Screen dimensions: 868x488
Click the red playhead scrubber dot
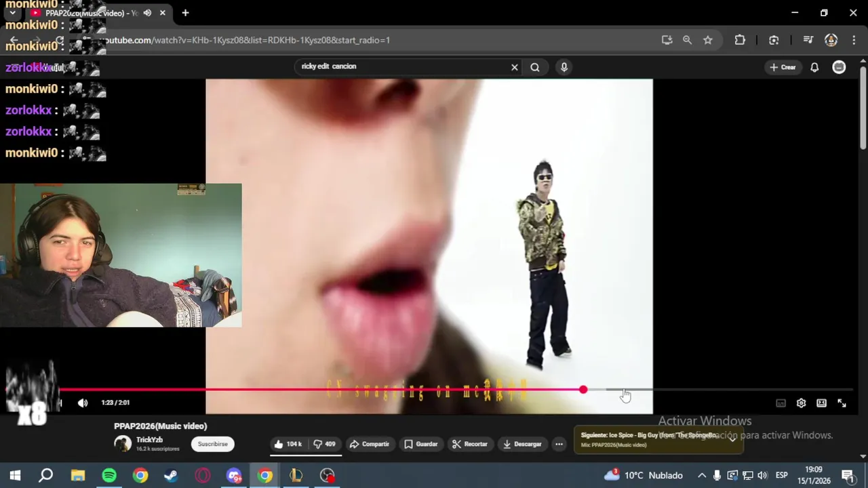[583, 390]
